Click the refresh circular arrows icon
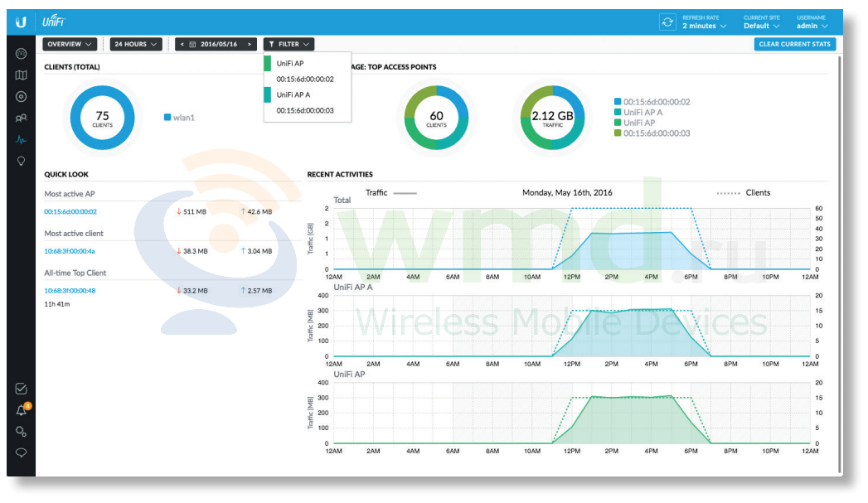The height and width of the screenshot is (503, 868). click(x=667, y=22)
